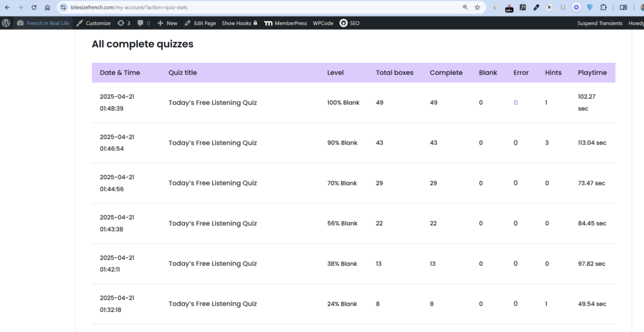Open French in Real Life dashboard link
This screenshot has height=332, width=644.
pos(43,23)
